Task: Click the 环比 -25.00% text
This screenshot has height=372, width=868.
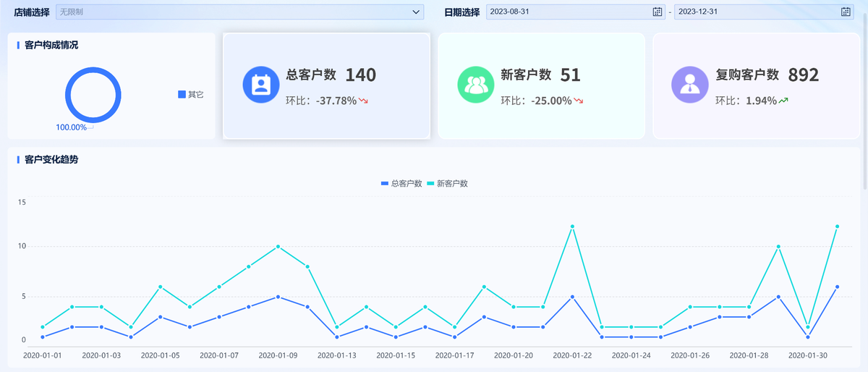Action: pyautogui.click(x=536, y=101)
